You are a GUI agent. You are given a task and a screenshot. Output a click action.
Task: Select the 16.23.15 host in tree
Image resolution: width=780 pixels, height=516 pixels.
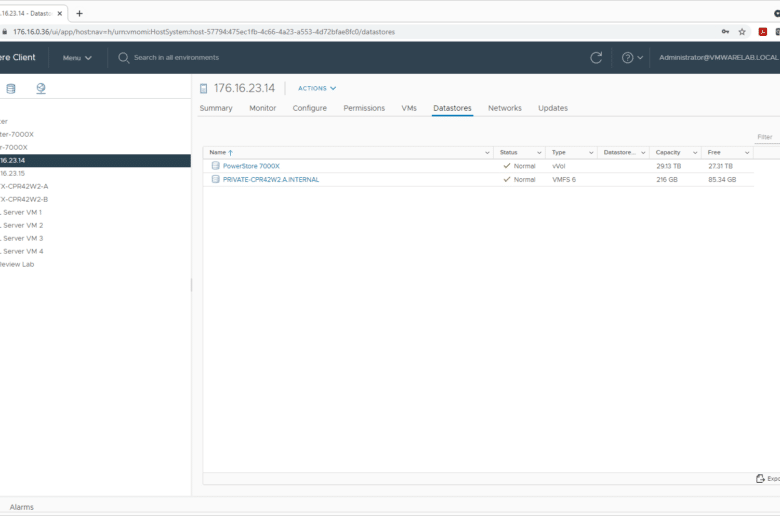[x=12, y=173]
